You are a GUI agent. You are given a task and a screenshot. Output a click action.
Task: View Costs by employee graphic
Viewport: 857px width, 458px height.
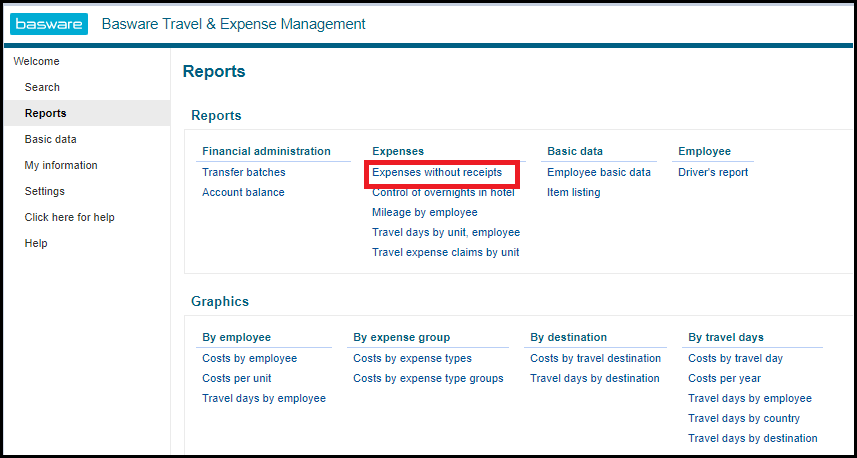click(x=249, y=358)
